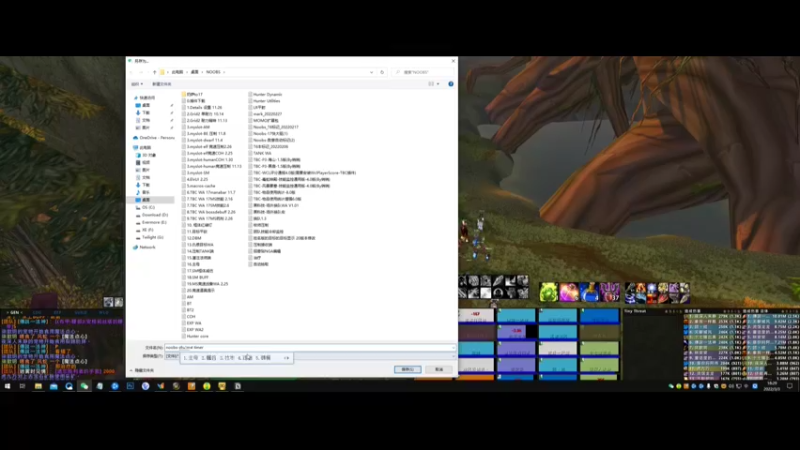Image resolution: width=800 pixels, height=450 pixels.
Task: Open the green WeChat taskbar icon
Action: coord(84,386)
